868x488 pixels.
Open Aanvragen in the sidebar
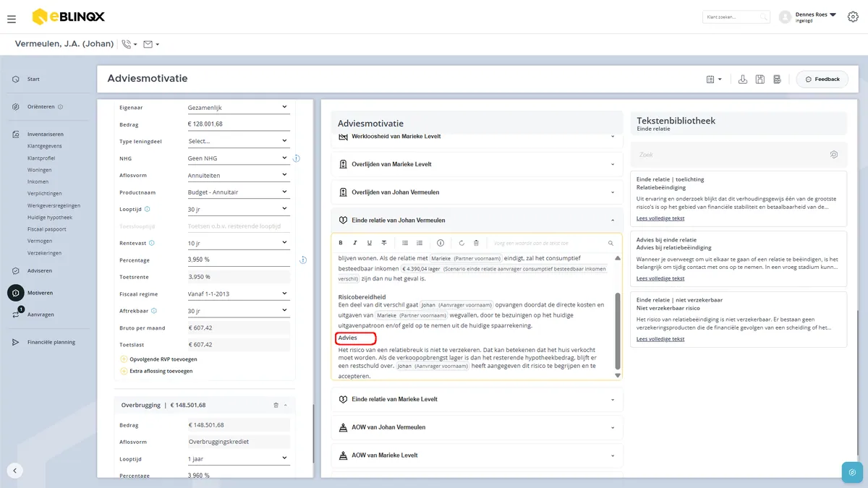[41, 314]
